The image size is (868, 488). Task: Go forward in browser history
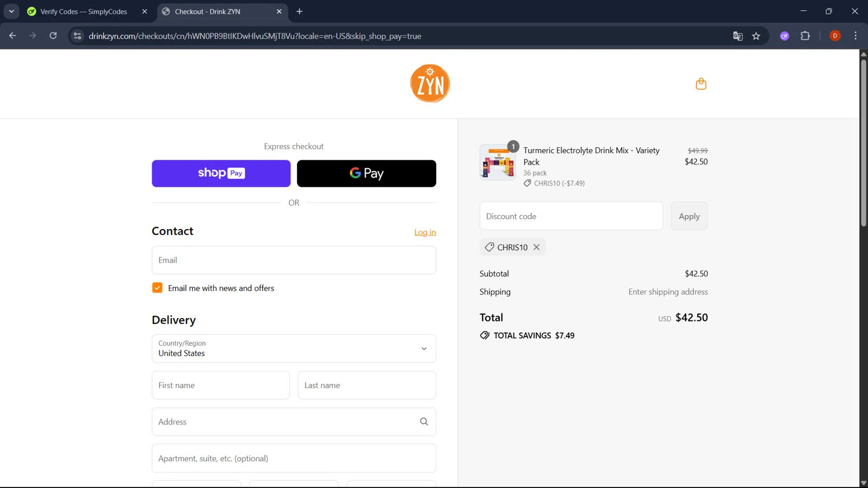coord(32,36)
